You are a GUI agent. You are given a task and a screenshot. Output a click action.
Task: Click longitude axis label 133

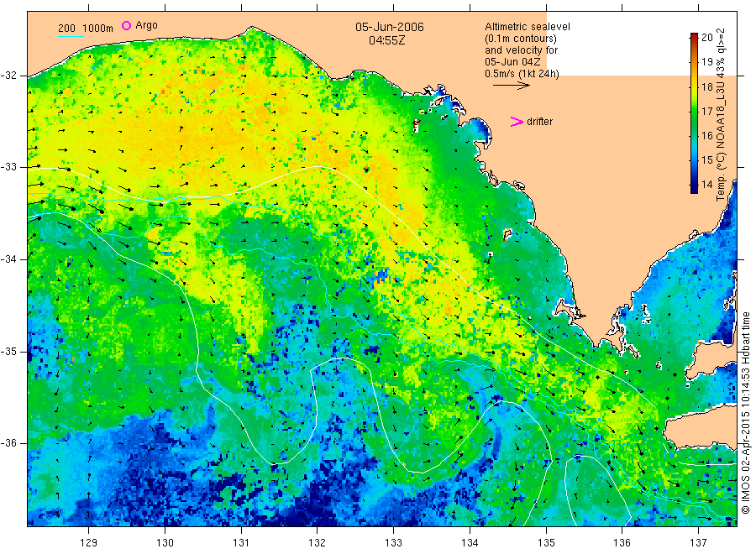[393, 543]
